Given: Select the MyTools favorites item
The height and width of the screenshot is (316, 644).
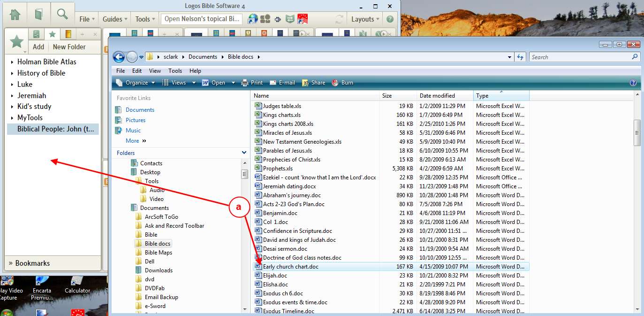Looking at the screenshot, I should [x=30, y=118].
